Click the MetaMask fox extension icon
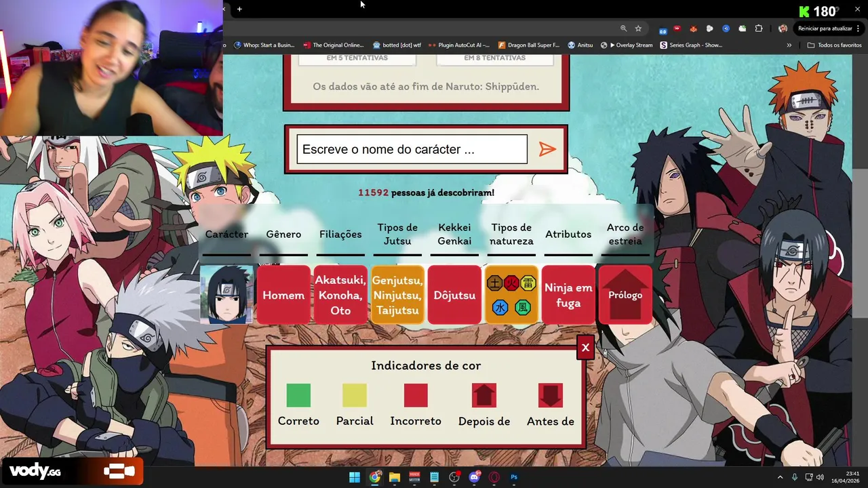 [x=693, y=28]
